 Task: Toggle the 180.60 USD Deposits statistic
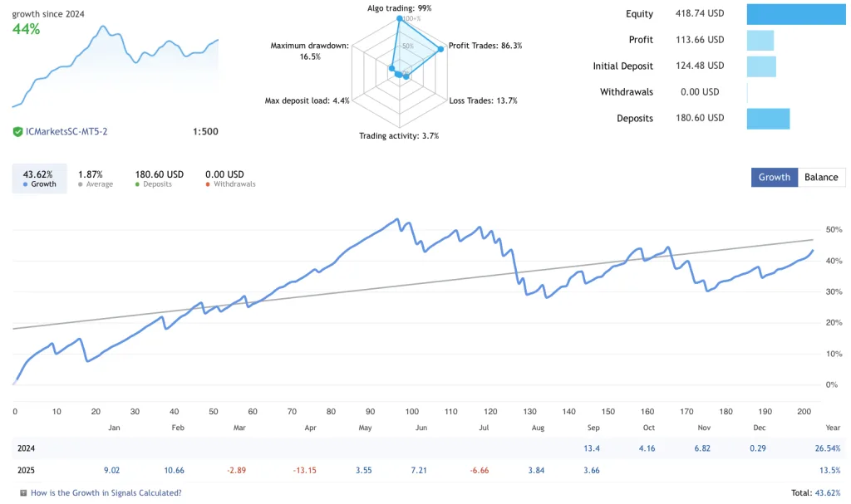pos(158,178)
